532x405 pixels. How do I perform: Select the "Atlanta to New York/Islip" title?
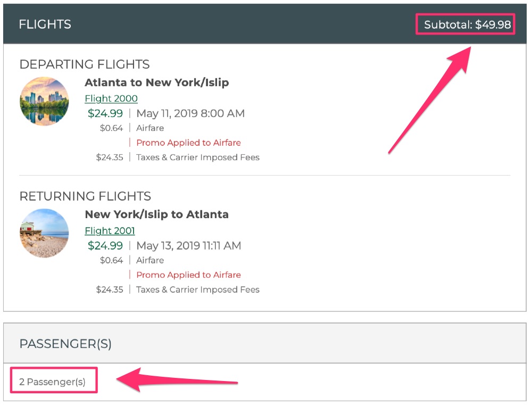click(156, 82)
